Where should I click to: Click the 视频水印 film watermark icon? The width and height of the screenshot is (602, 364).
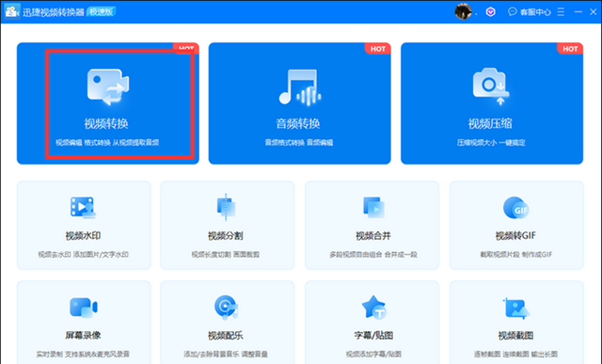coord(83,207)
